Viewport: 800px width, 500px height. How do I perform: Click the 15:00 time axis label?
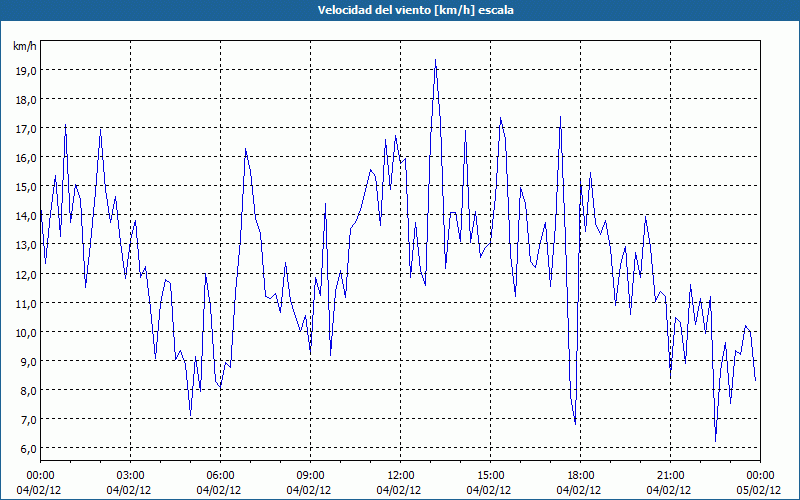(490, 476)
